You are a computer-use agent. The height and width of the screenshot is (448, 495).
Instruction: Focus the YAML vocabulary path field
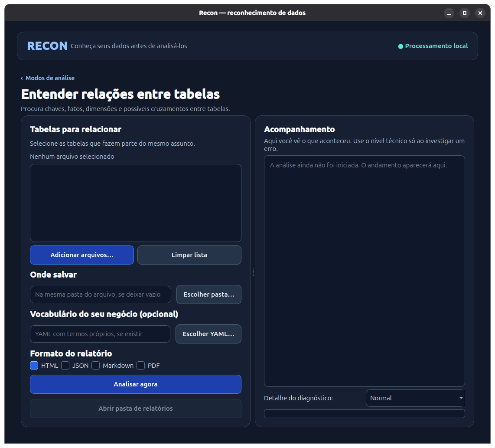coord(100,334)
